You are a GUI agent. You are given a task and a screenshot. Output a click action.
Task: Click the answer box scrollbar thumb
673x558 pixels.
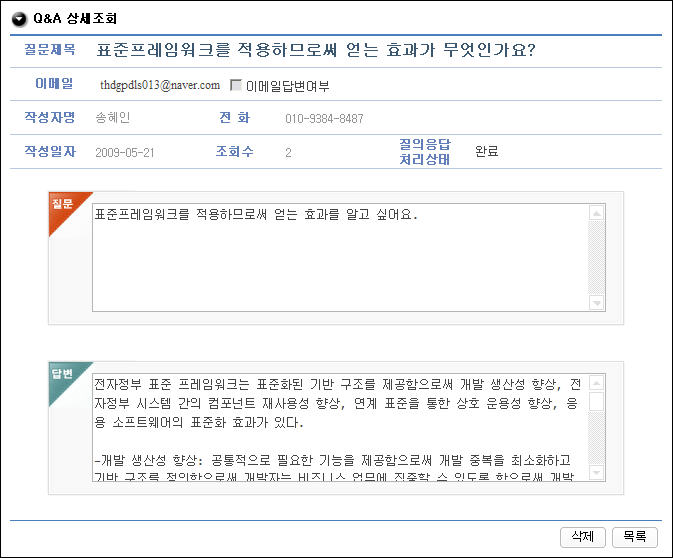click(597, 402)
